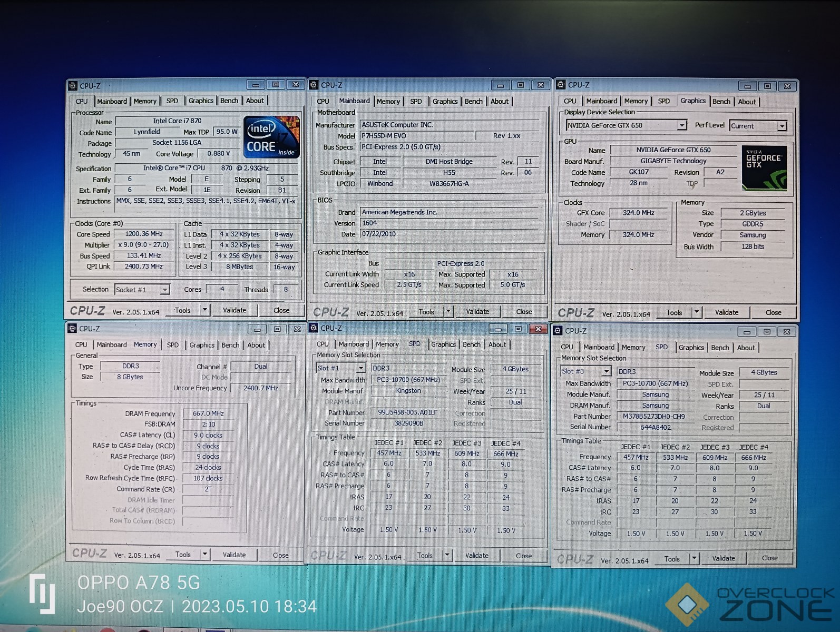Open the Perf Level Current dropdown
This screenshot has height=632, width=840.
pyautogui.click(x=782, y=126)
